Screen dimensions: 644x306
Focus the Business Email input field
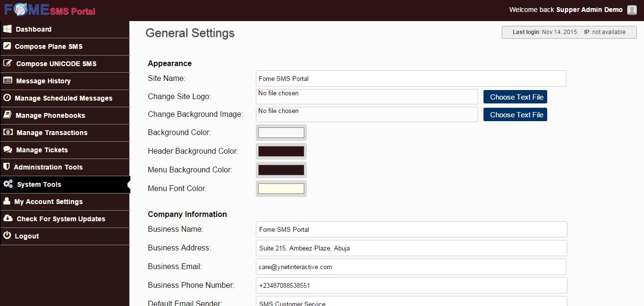tap(411, 267)
